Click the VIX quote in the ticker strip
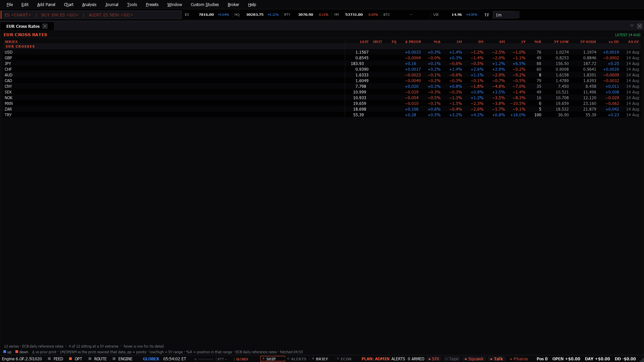 455,15
